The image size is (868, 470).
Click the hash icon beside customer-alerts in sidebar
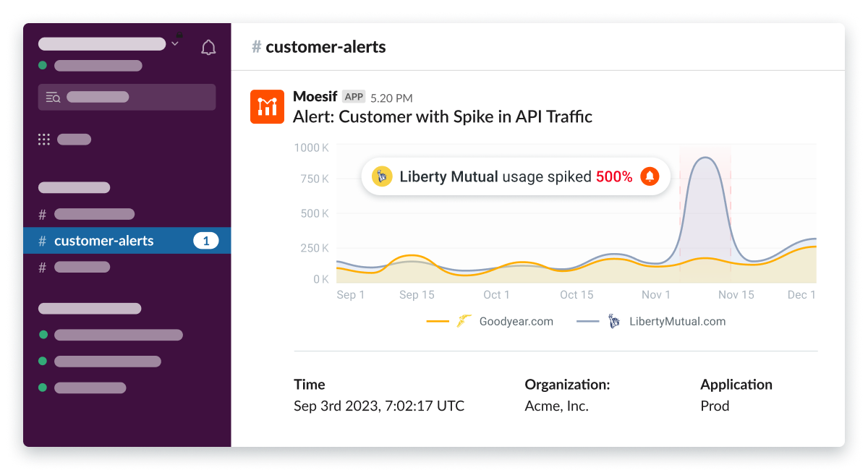(43, 241)
